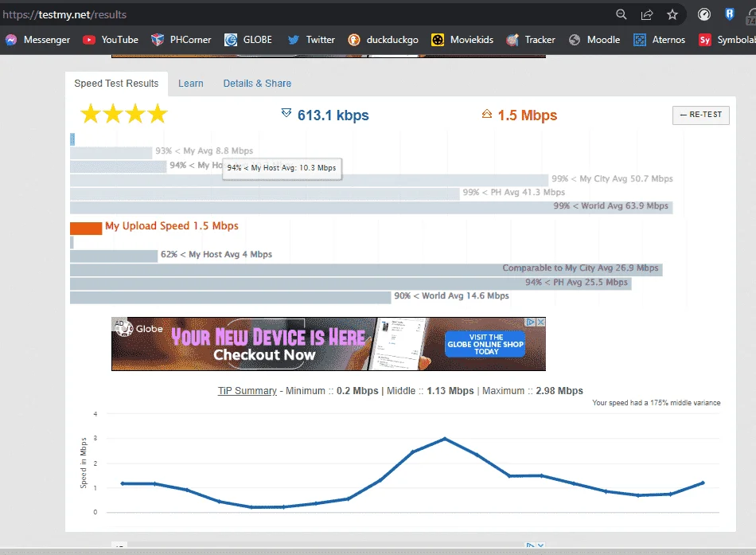Open the Symbolab bookmark
756x555 pixels.
pyautogui.click(x=727, y=40)
